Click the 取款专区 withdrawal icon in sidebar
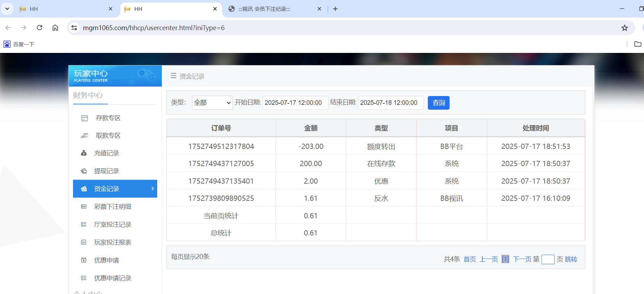The height and width of the screenshot is (294, 644). click(85, 136)
